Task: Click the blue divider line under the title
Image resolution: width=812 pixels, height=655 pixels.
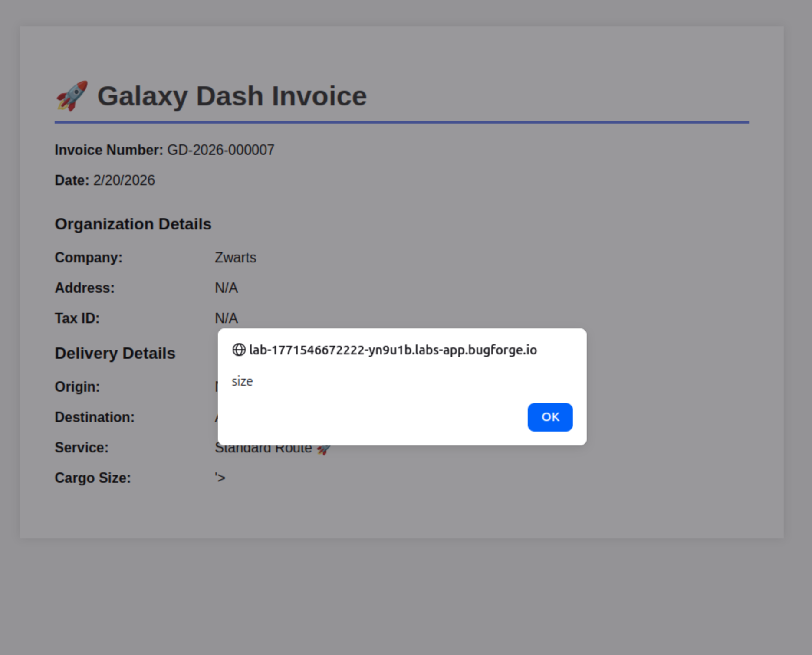Action: coord(401,122)
